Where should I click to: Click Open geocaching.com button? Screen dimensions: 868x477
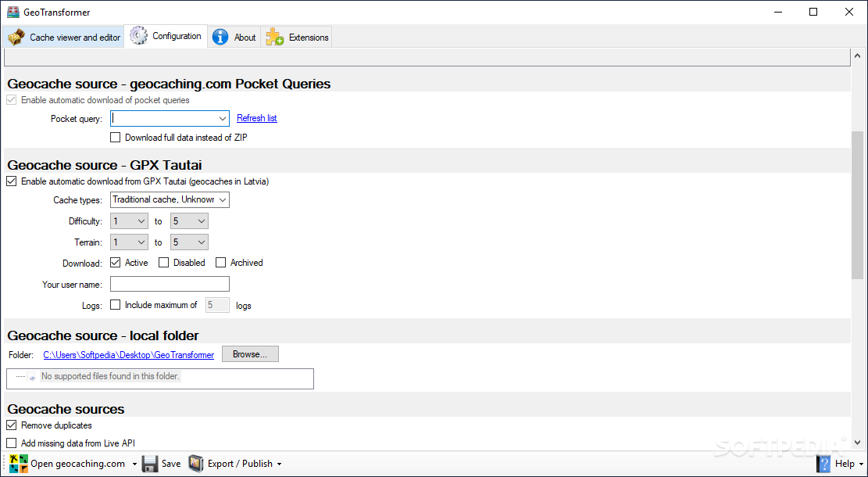pos(77,464)
